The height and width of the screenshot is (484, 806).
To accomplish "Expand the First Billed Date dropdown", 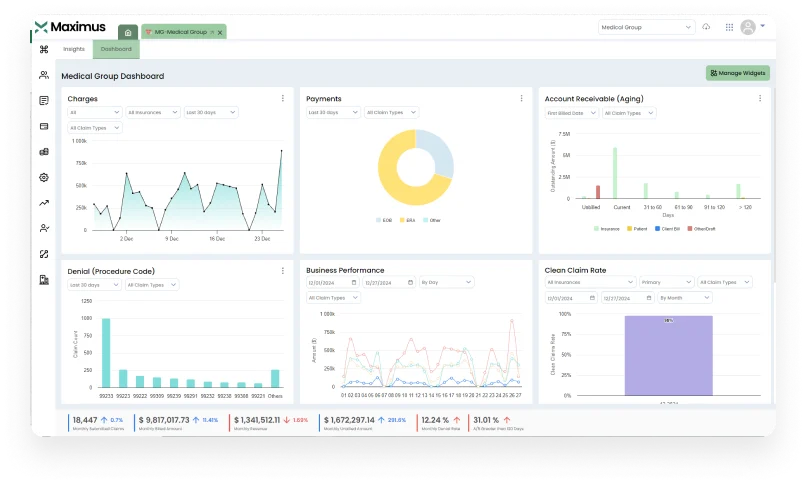I will point(570,113).
